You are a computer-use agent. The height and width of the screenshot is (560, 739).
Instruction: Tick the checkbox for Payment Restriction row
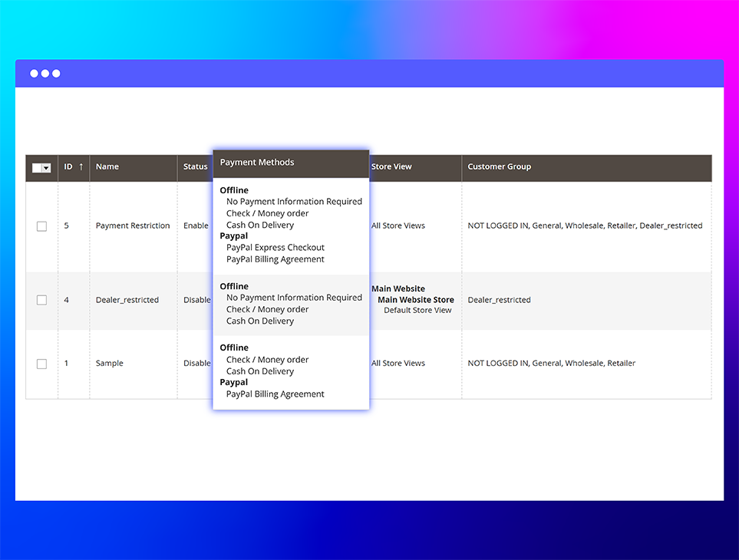[x=42, y=226]
